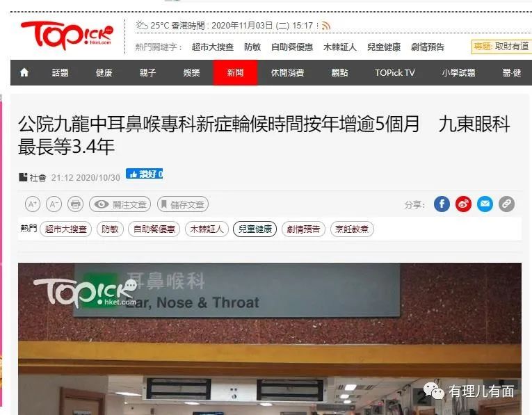Select the 兒童健康 hot topic tag
The width and height of the screenshot is (532, 415).
[x=255, y=229]
